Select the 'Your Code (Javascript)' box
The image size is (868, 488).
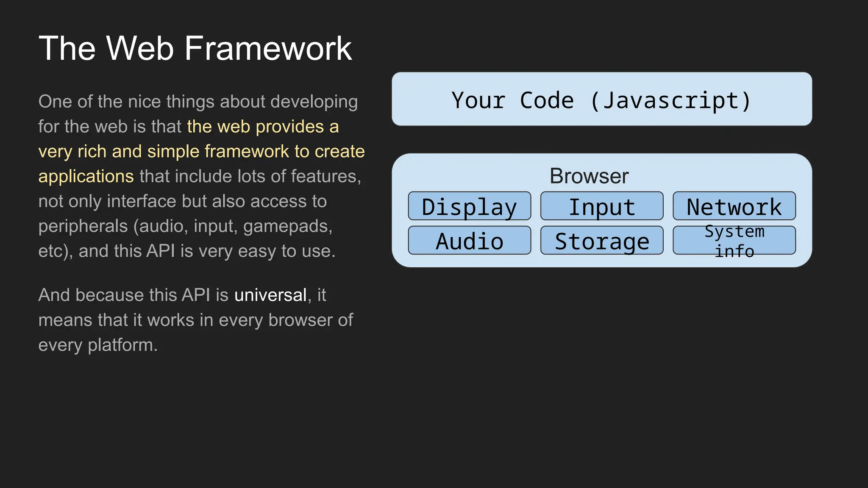click(x=602, y=99)
